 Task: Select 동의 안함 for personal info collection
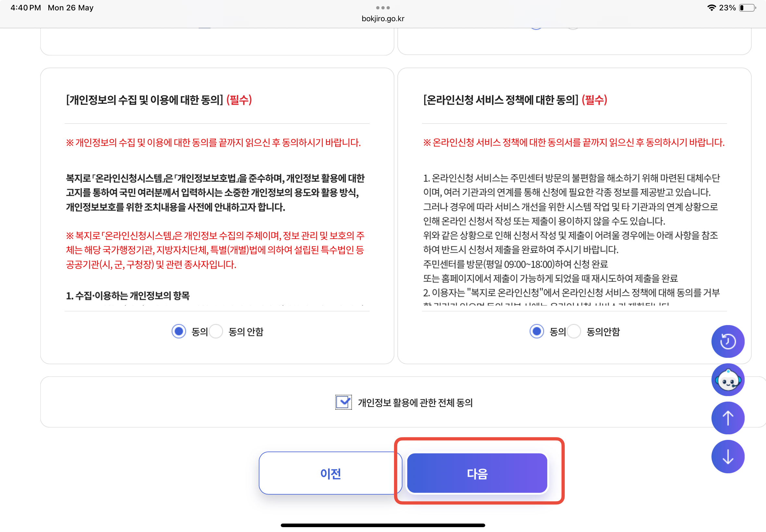click(x=216, y=331)
